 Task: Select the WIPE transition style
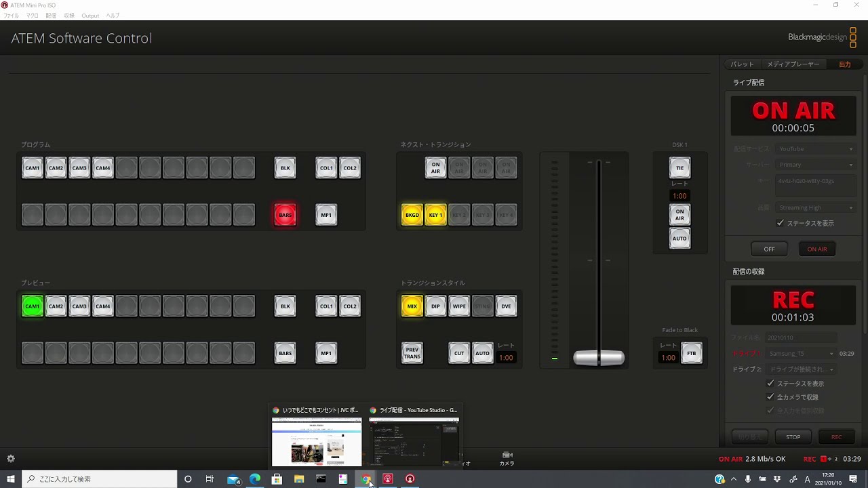[459, 306]
